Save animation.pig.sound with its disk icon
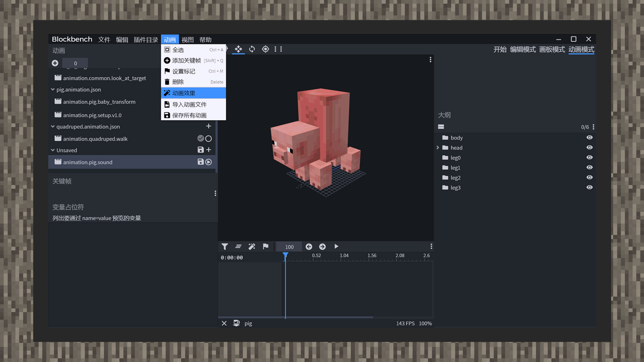 [201, 162]
